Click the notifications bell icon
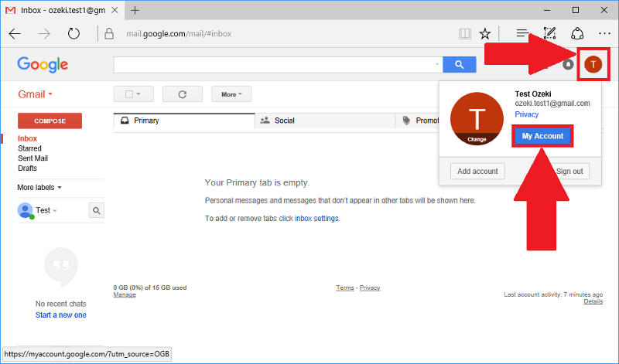619x364 pixels. pos(569,65)
